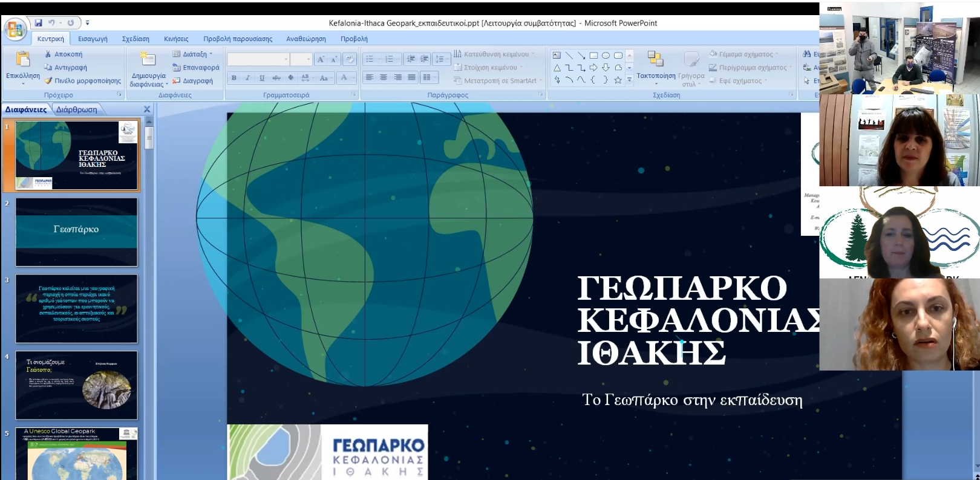
Task: Apply numbered list formatting
Action: (391, 59)
